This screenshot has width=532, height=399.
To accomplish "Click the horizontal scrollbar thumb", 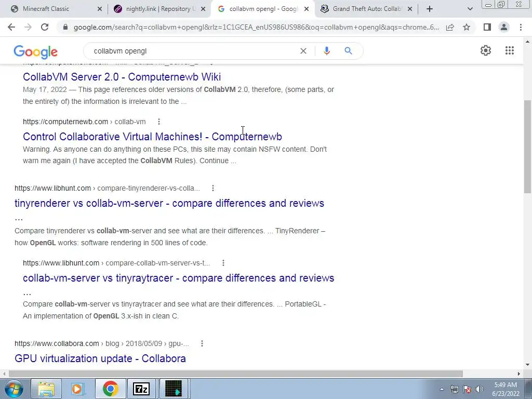I will pyautogui.click(x=236, y=374).
